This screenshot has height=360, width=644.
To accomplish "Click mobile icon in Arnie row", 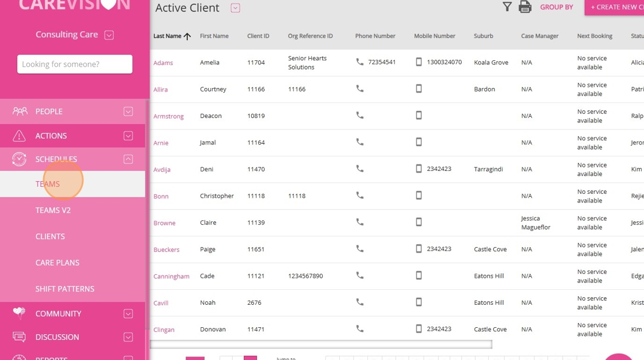I will coord(419,142).
